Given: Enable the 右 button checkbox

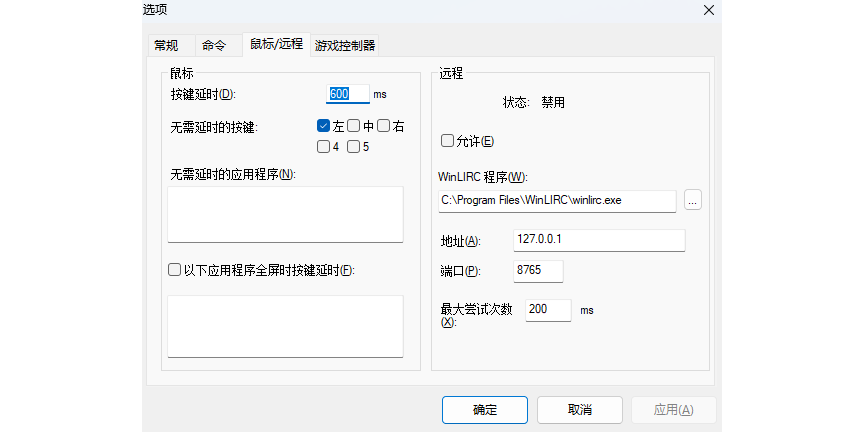Looking at the screenshot, I should coord(383,126).
